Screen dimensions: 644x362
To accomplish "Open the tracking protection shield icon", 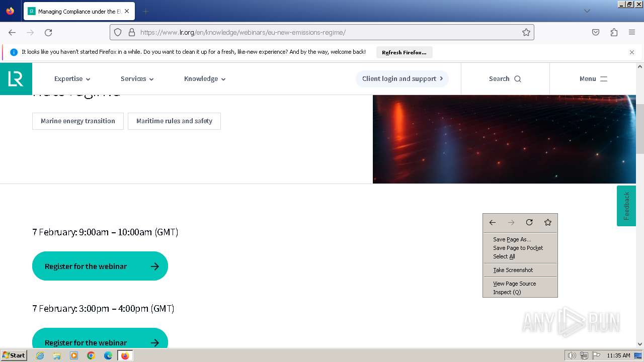I will (118, 32).
